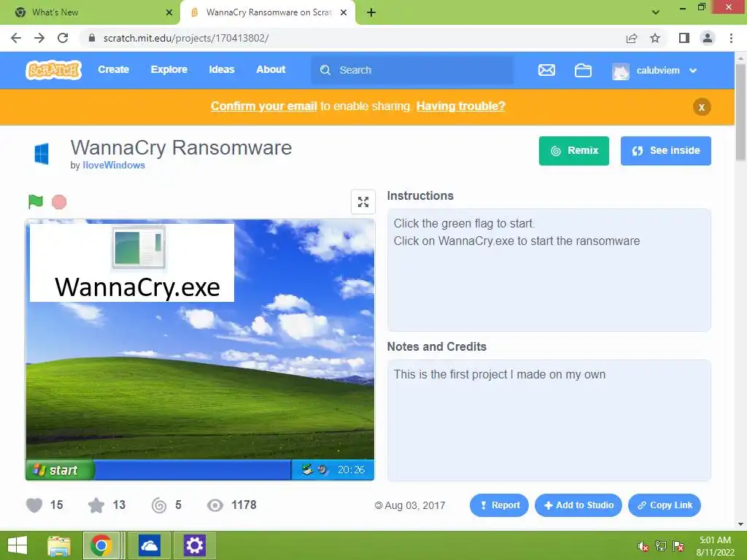
Task: Bookmark this page with the star
Action: click(655, 38)
